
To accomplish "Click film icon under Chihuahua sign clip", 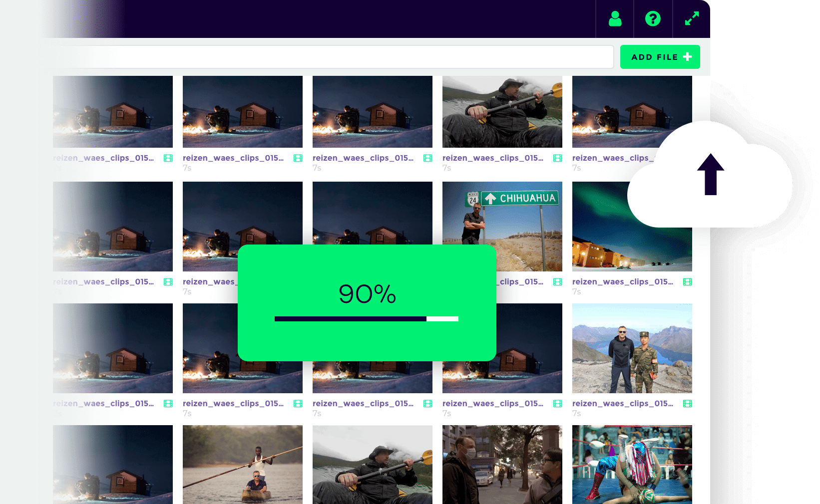I will click(x=558, y=282).
